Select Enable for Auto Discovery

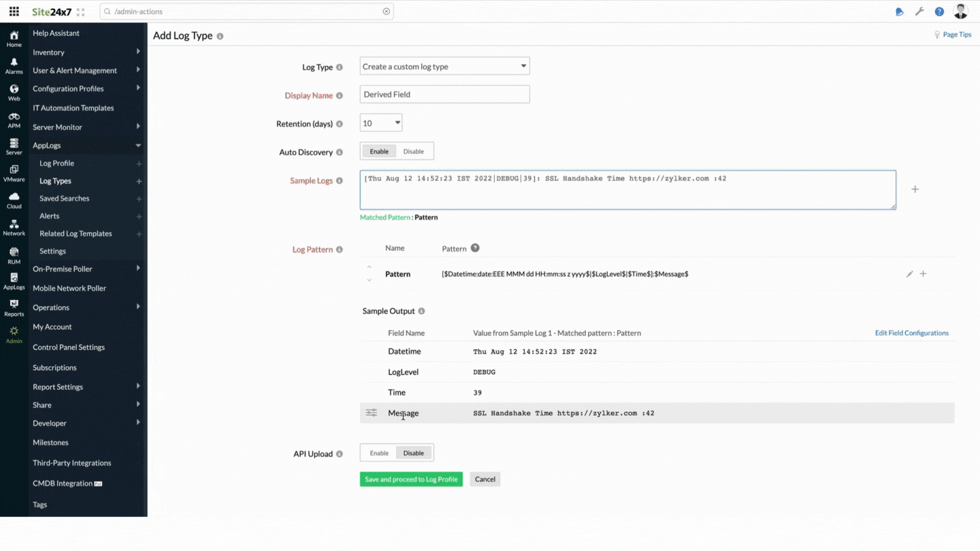[x=379, y=152]
